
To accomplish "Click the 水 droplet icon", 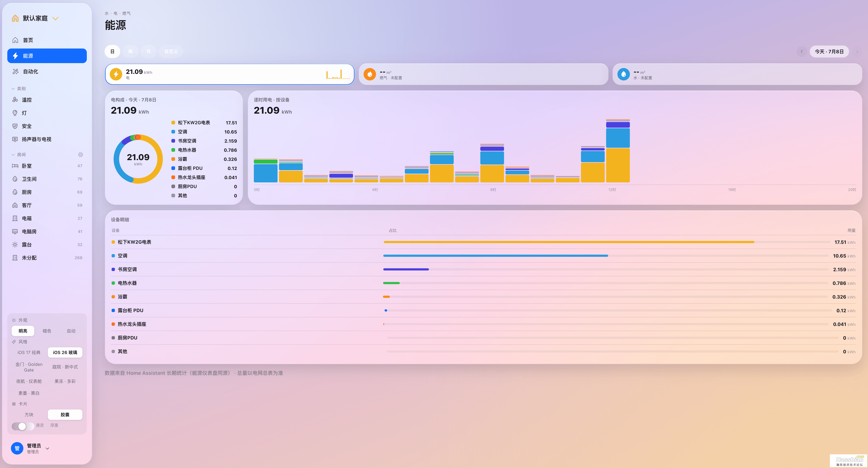I will (x=623, y=74).
